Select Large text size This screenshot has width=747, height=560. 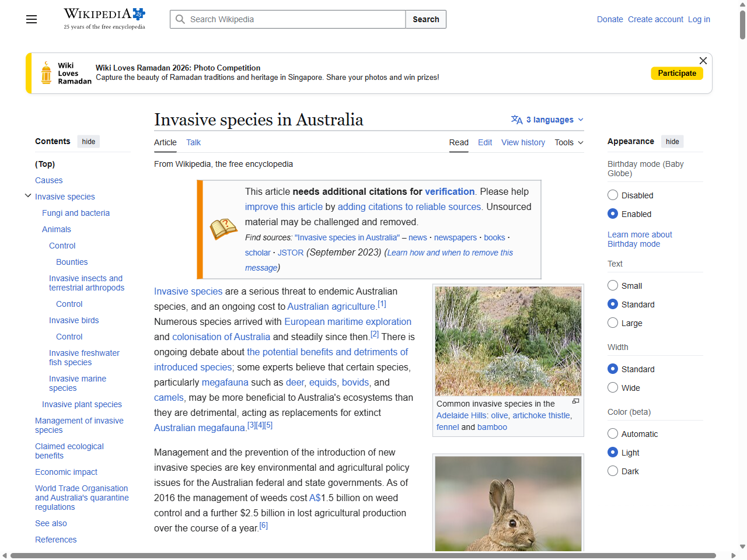pyautogui.click(x=613, y=323)
